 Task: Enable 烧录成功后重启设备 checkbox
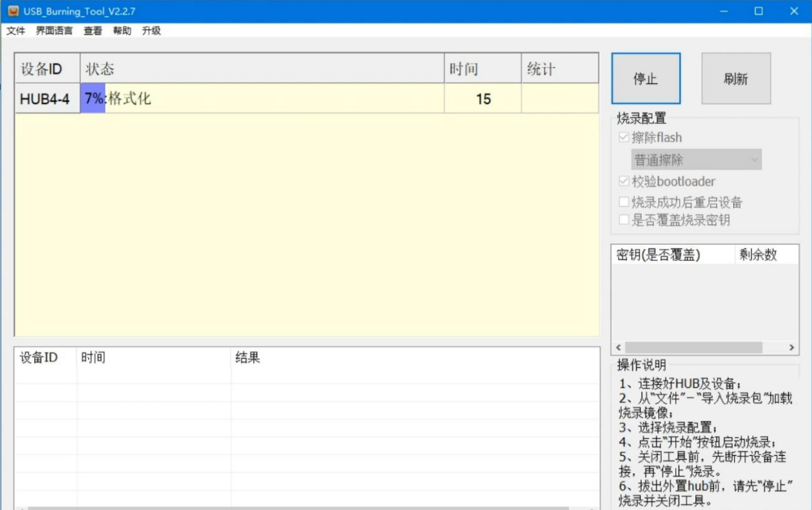624,202
